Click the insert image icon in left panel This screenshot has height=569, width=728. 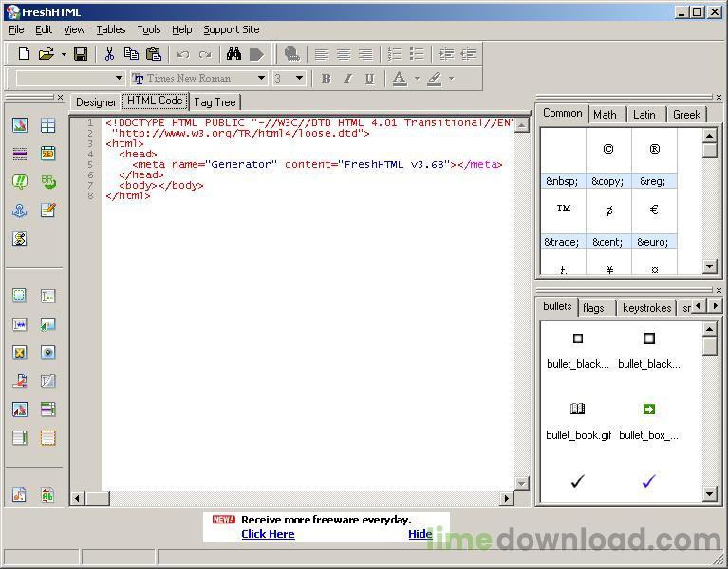pos(20,125)
